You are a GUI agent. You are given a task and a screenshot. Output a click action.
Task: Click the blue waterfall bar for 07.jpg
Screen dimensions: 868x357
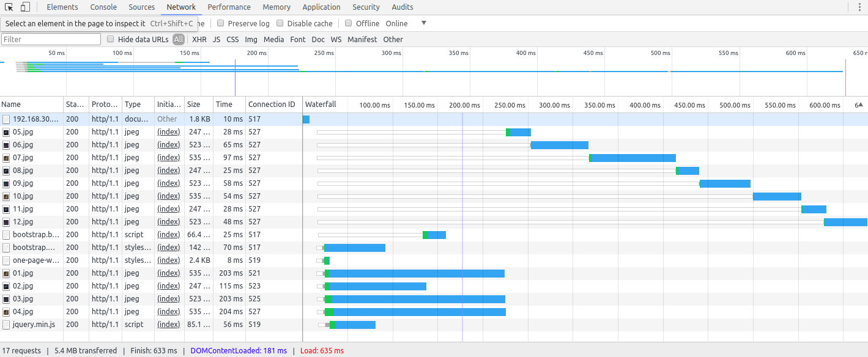(634, 158)
